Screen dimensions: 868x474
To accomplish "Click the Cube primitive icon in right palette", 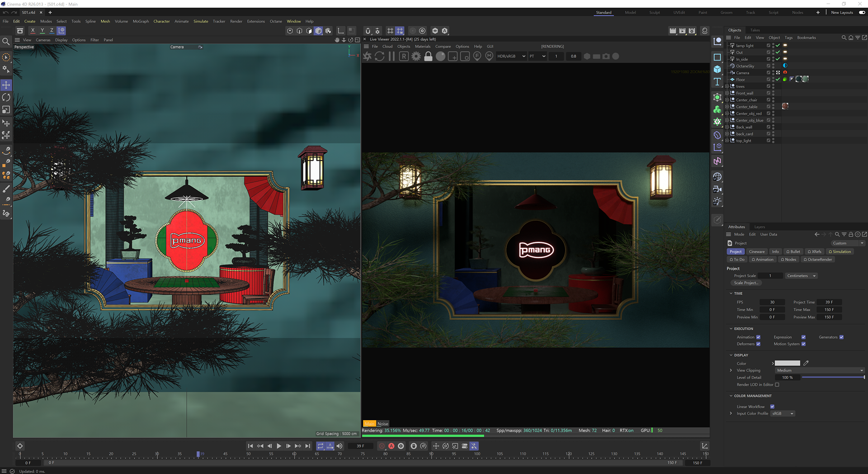I will 717,70.
